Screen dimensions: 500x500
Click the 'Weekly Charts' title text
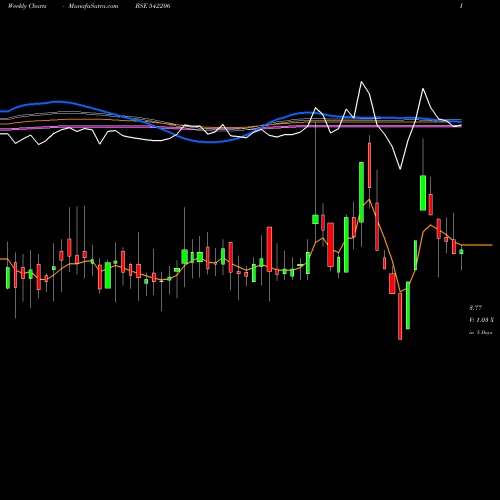coord(27,6)
